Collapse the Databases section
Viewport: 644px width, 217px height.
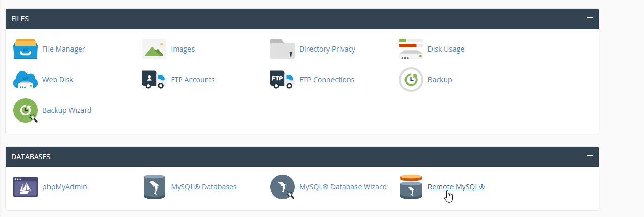590,156
